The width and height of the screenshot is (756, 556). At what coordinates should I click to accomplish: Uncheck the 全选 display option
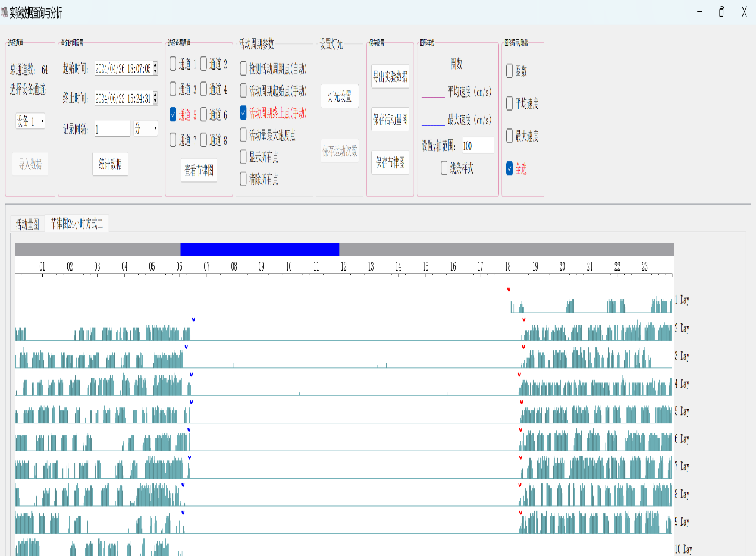510,169
